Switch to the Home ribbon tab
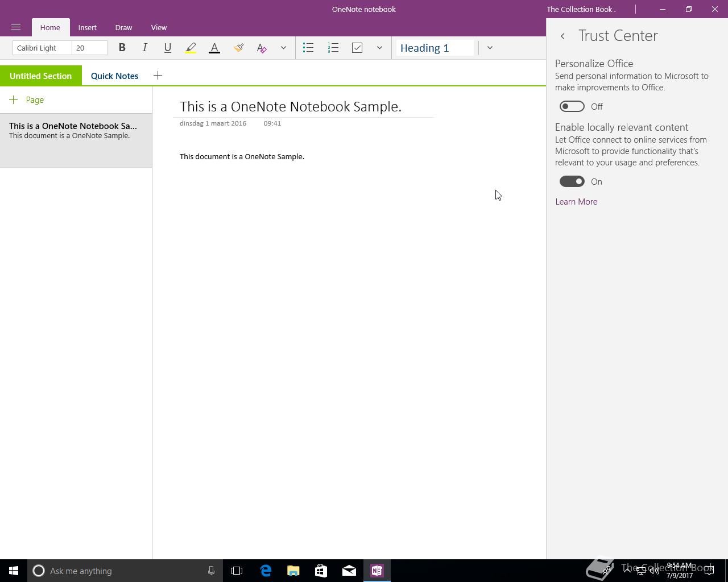This screenshot has width=728, height=582. (50, 27)
